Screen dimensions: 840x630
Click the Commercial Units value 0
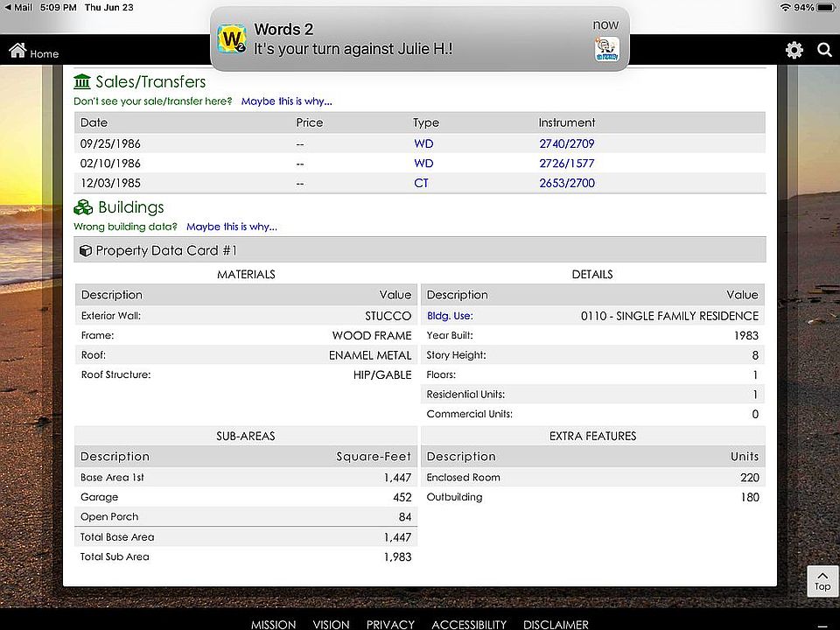(x=755, y=415)
